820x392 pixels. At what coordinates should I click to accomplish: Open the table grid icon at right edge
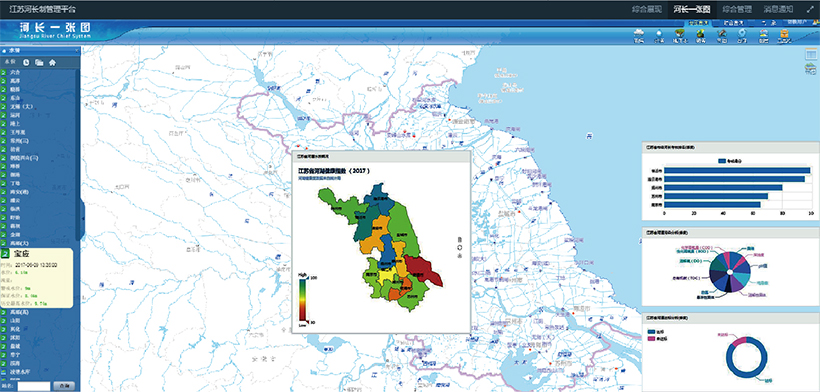click(x=811, y=53)
